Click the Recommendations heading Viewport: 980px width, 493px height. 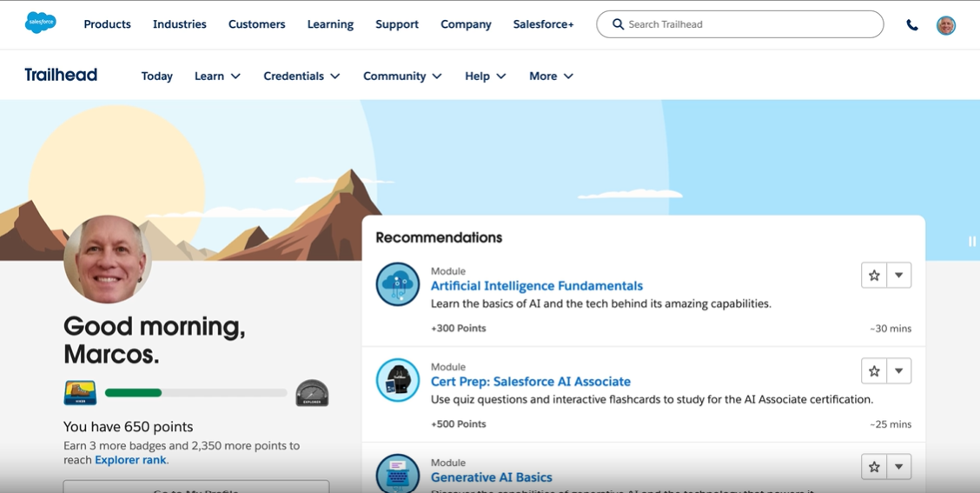(439, 237)
